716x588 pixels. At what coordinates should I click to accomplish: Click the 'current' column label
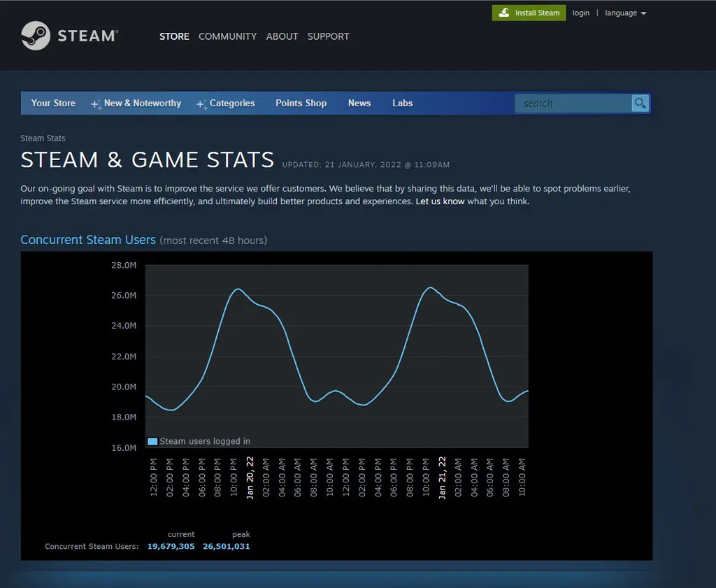click(x=181, y=534)
